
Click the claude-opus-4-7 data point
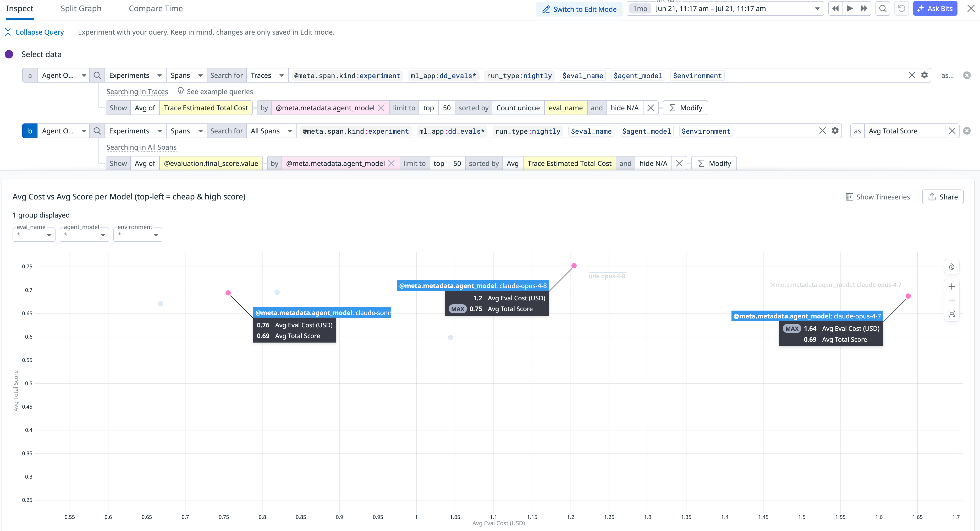[908, 296]
